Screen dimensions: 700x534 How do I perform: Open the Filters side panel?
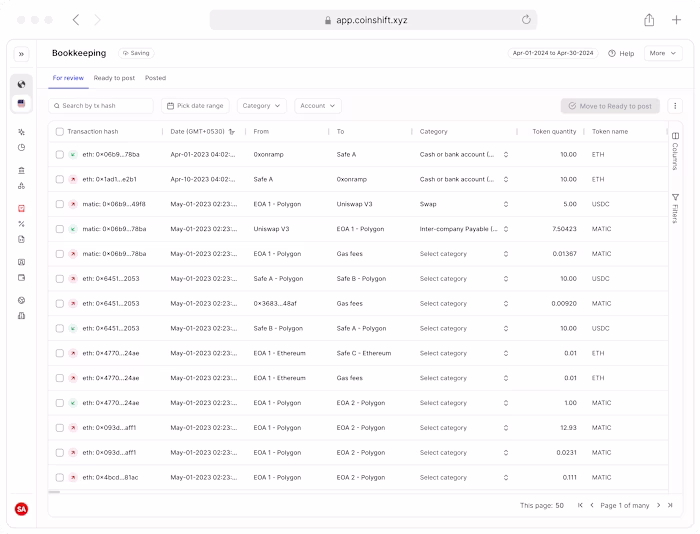(675, 208)
